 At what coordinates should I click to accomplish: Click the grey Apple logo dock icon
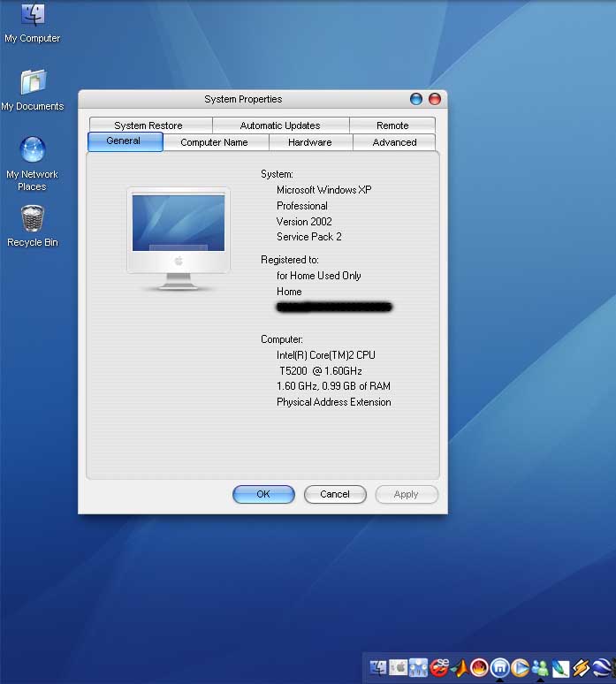(399, 667)
